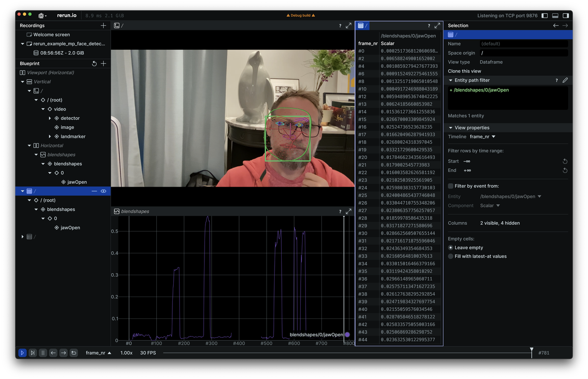
Task: Click the Scalar column header
Action: pos(388,44)
